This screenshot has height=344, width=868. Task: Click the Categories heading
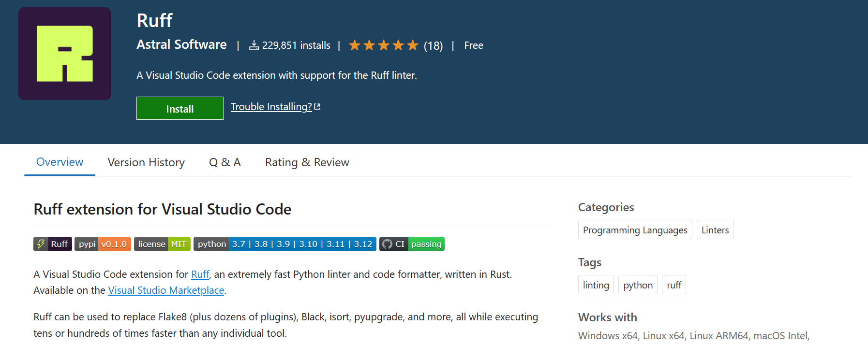[x=606, y=207]
